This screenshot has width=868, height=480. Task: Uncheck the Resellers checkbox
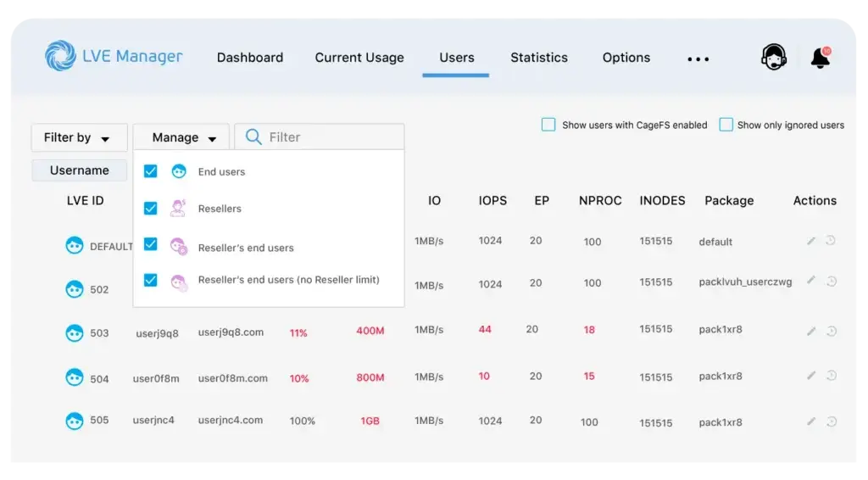pyautogui.click(x=151, y=208)
